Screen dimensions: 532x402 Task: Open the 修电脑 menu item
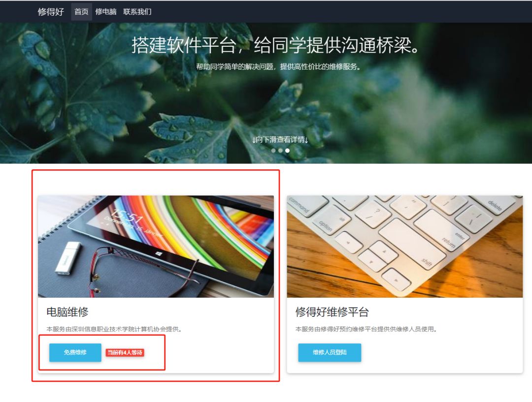point(106,11)
